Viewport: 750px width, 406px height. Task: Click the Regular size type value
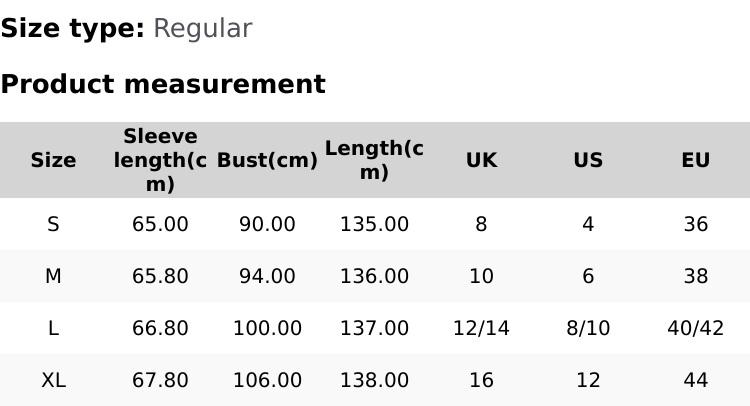(202, 28)
